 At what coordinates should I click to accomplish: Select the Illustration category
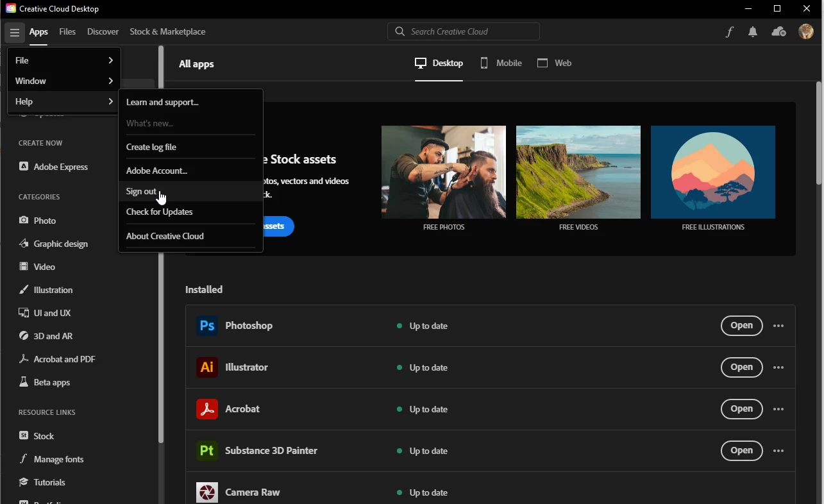46,290
